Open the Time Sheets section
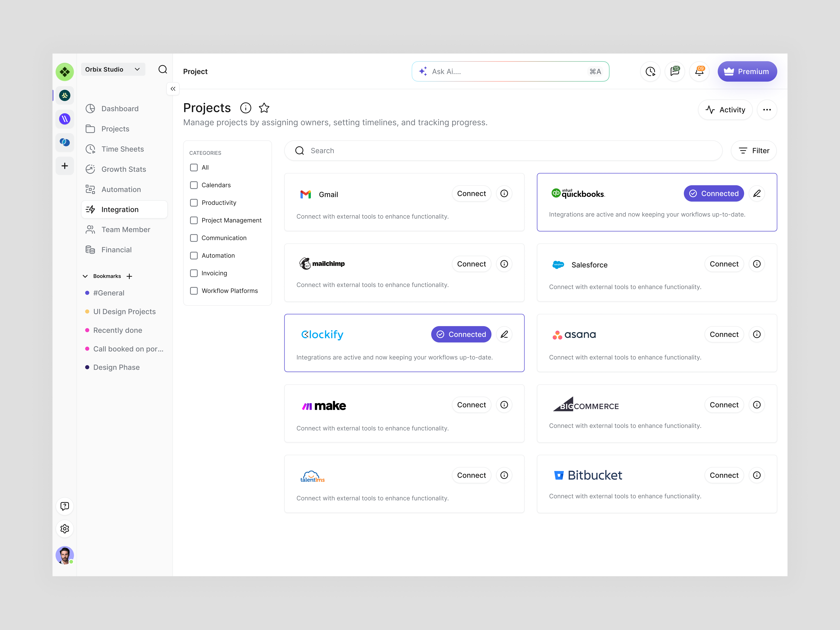This screenshot has height=630, width=840. coord(122,149)
